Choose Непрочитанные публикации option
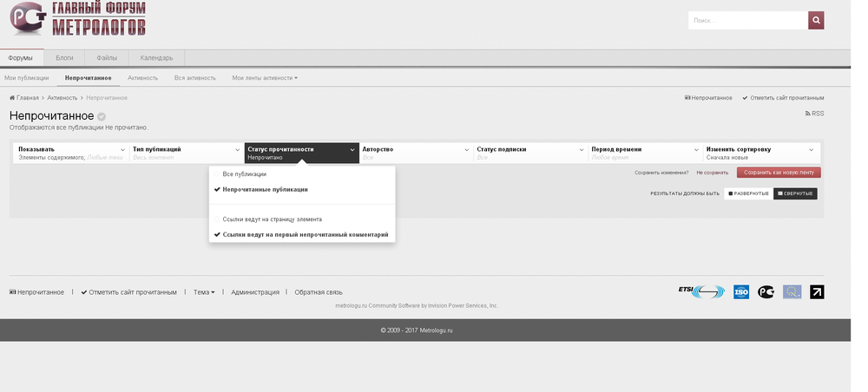Screen dimensions: 868x392 pyautogui.click(x=265, y=189)
